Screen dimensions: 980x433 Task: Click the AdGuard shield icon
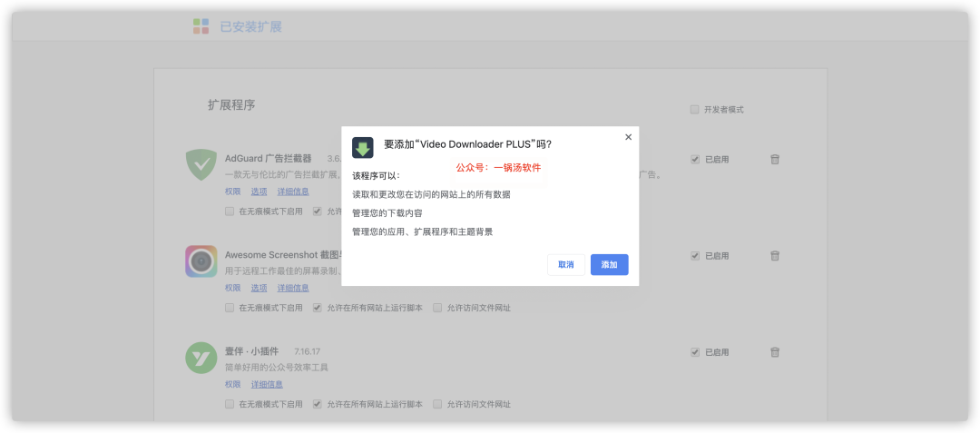[x=201, y=165]
